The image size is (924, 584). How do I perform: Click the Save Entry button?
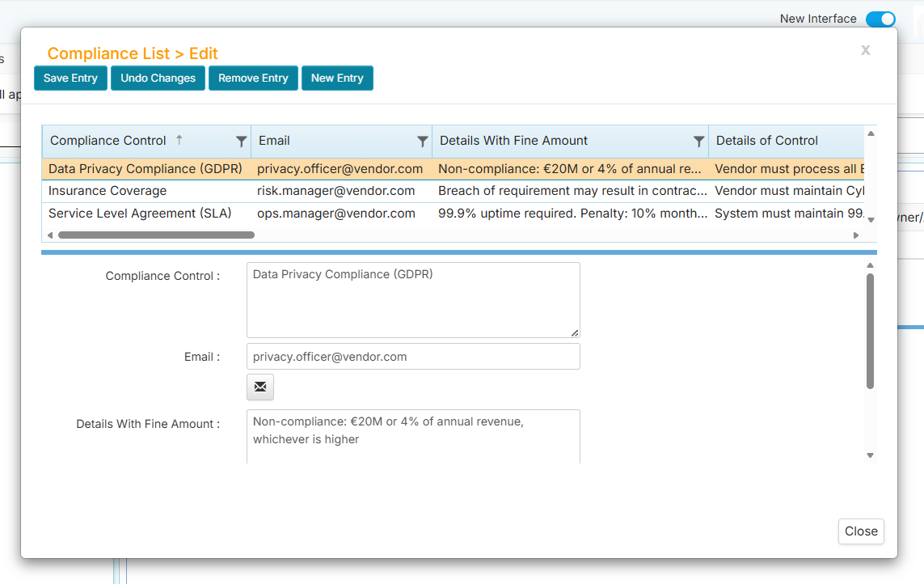pos(70,78)
